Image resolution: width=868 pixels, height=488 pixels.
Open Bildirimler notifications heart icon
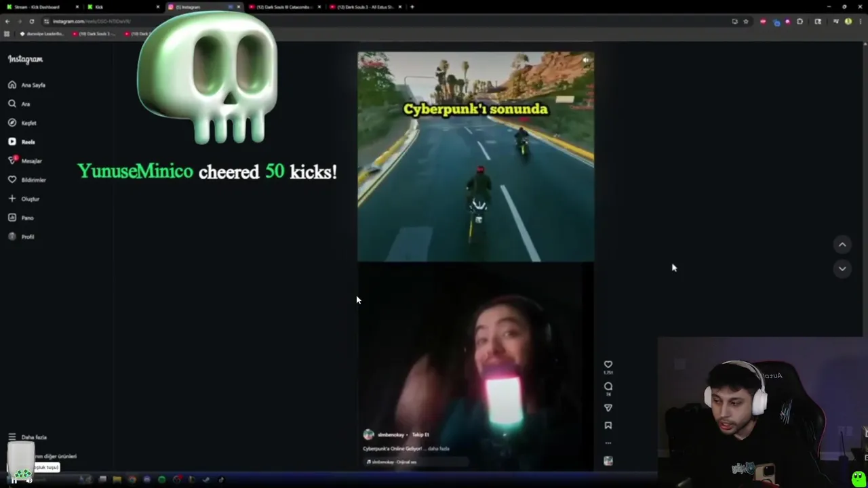point(12,180)
